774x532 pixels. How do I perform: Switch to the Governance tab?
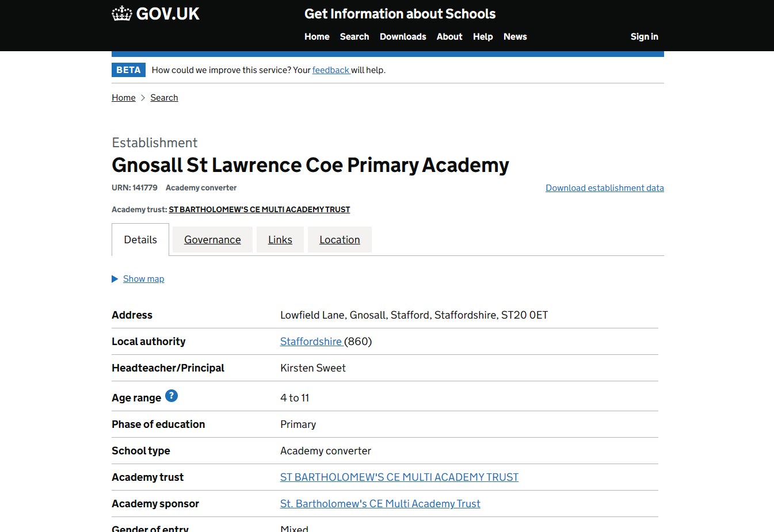212,239
